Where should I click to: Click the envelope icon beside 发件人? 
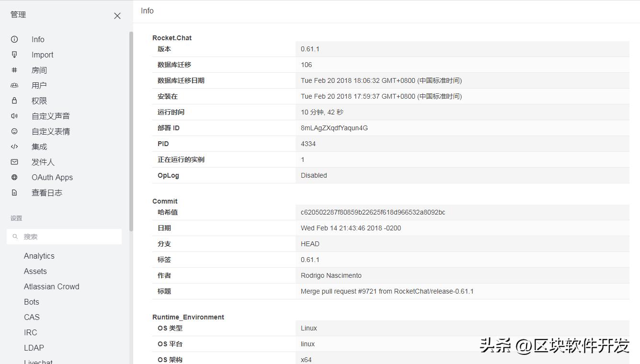(x=14, y=162)
